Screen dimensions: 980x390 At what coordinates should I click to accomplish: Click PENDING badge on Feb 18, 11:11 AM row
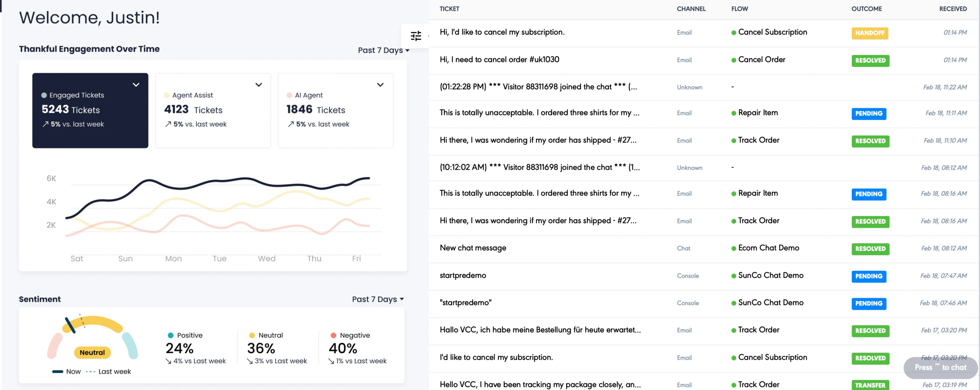[869, 114]
